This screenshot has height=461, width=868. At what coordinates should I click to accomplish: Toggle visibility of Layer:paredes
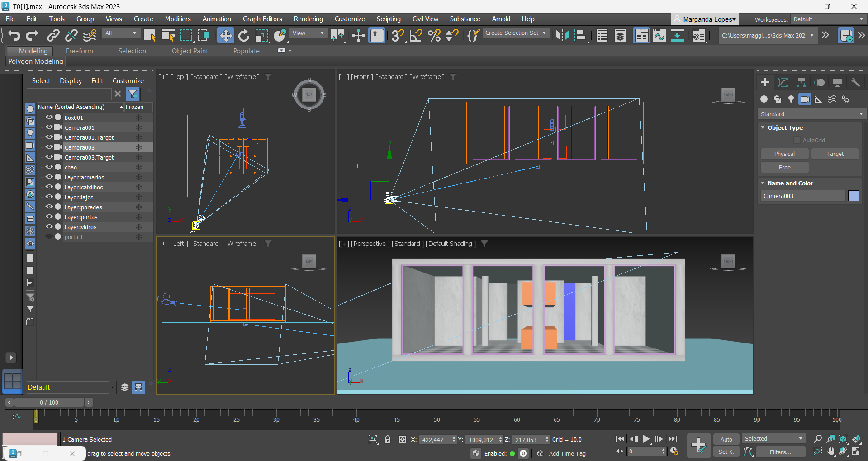(x=49, y=207)
